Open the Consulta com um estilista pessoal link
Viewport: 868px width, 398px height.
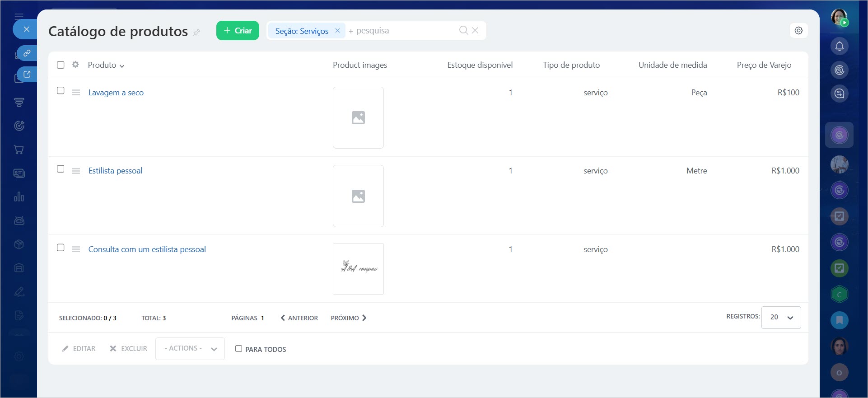pos(147,249)
